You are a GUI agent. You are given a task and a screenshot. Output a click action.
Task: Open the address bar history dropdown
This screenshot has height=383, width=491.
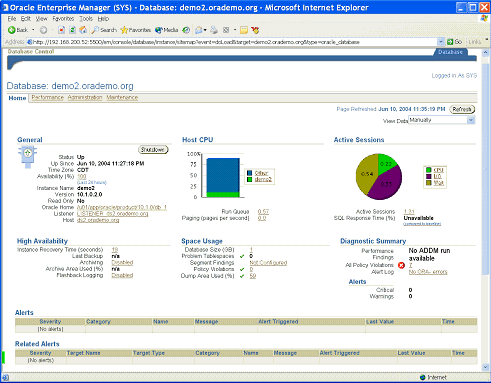441,42
